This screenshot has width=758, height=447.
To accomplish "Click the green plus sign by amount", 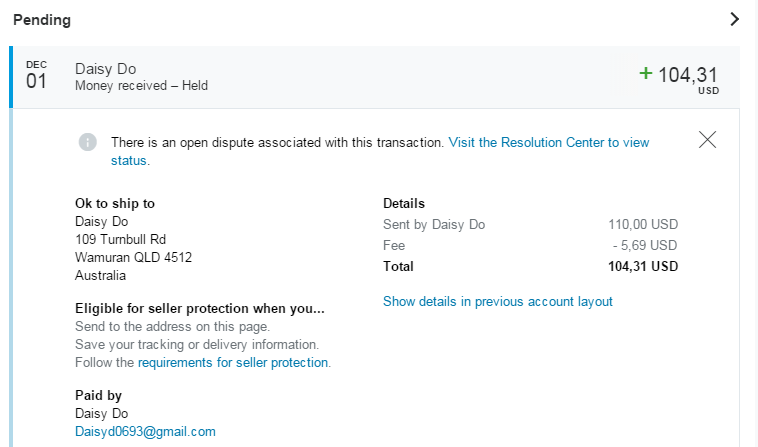I will point(645,73).
